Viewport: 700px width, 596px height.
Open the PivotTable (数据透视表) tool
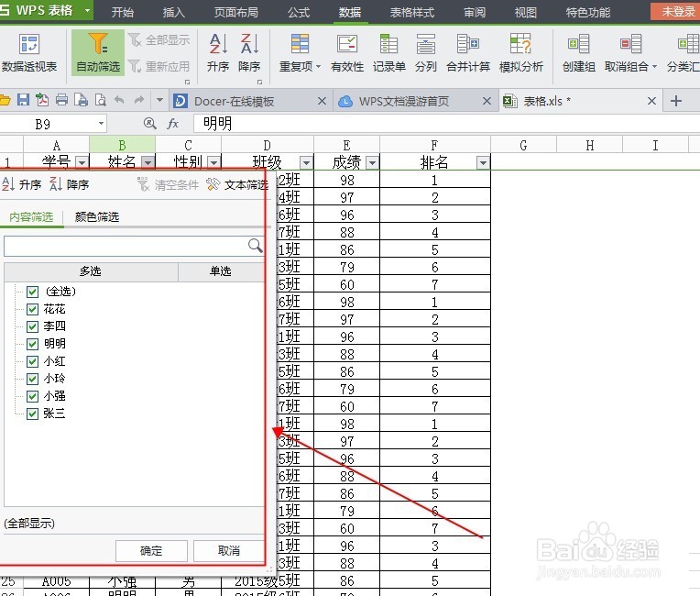29,52
